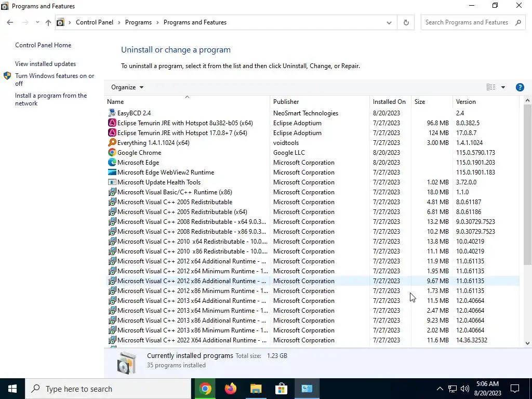Expand the chevron after Programs breadcrumb
The height and width of the screenshot is (399, 532).
158,22
